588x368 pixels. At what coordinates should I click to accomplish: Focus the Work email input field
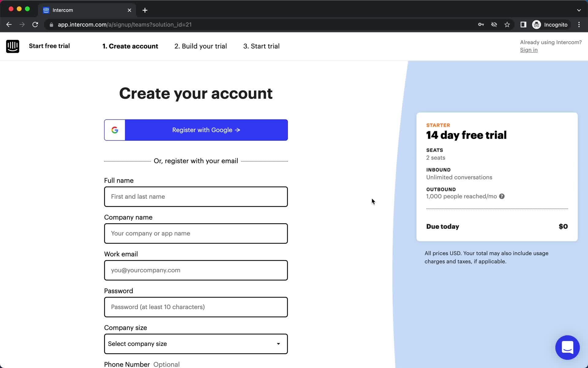coord(196,270)
